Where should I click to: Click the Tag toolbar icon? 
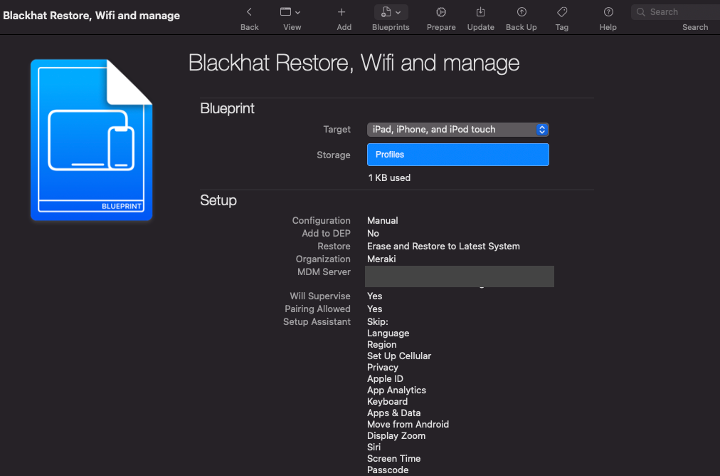click(562, 12)
